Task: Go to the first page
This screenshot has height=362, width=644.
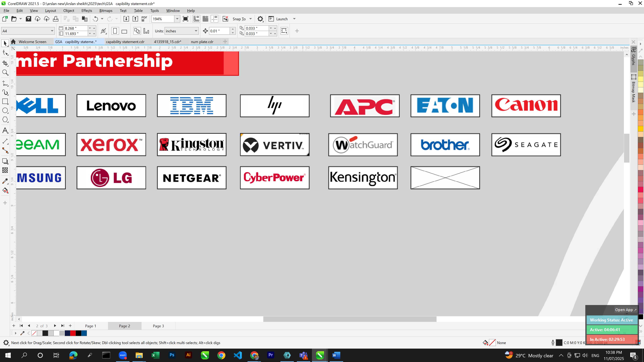Action: coord(21,326)
